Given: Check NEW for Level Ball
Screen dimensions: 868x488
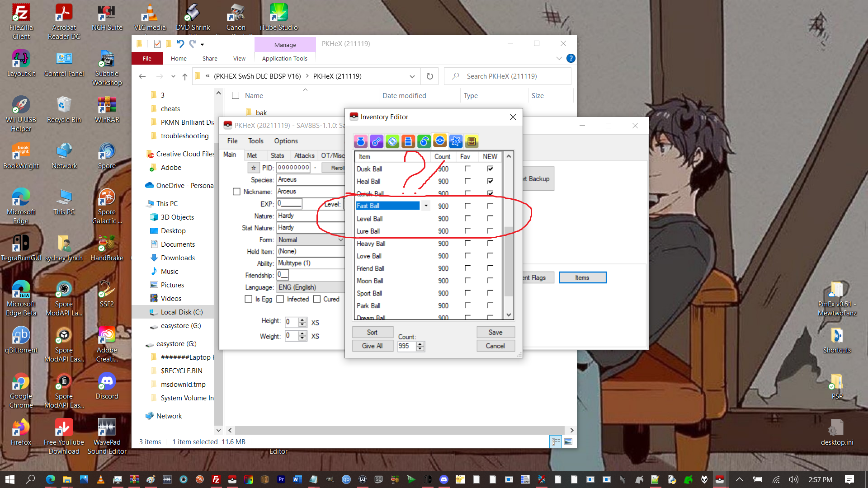Looking at the screenshot, I should point(490,218).
